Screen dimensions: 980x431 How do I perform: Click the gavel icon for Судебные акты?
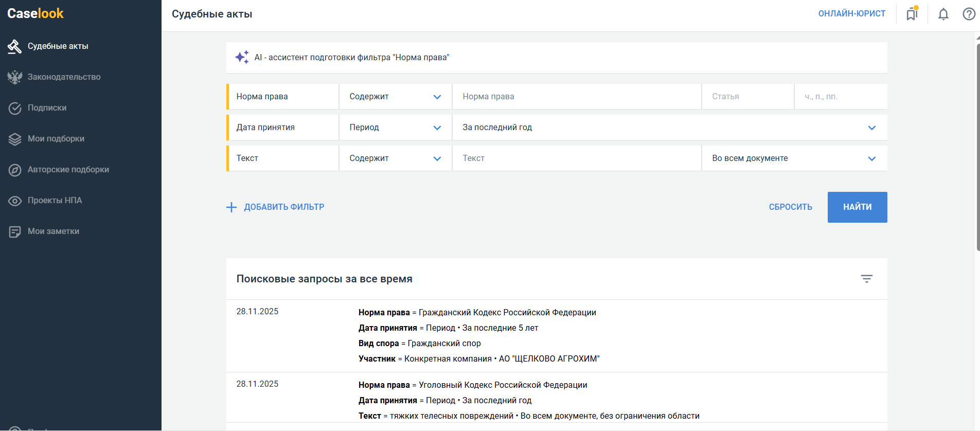[14, 46]
